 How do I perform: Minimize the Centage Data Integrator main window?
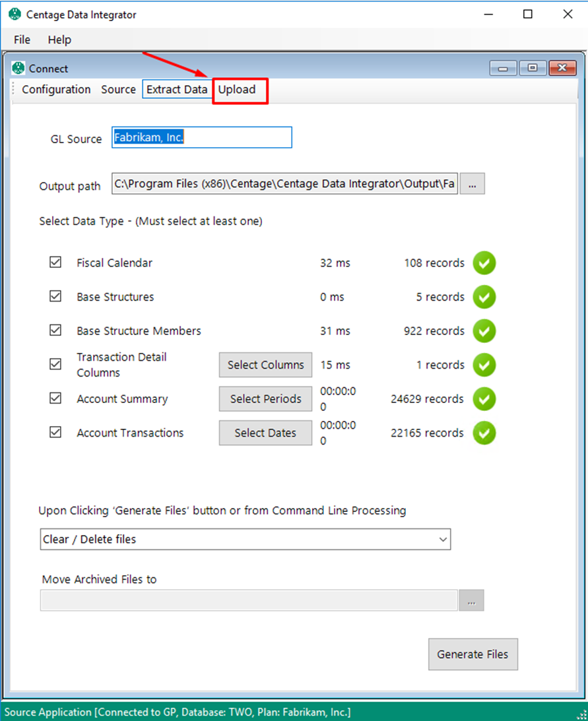point(488,15)
